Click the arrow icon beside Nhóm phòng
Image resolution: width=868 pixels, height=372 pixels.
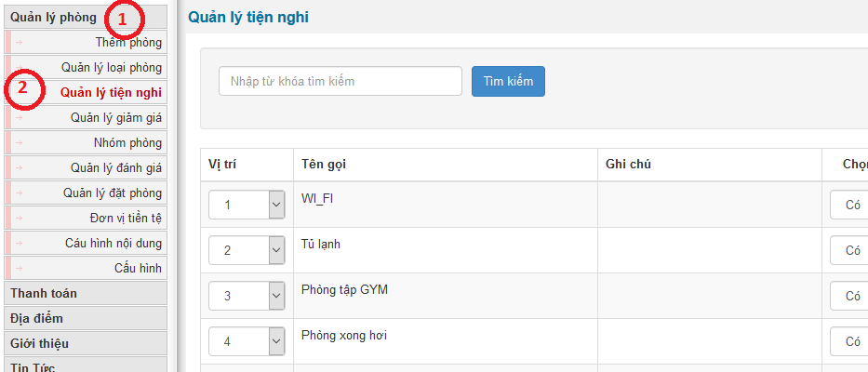(19, 142)
